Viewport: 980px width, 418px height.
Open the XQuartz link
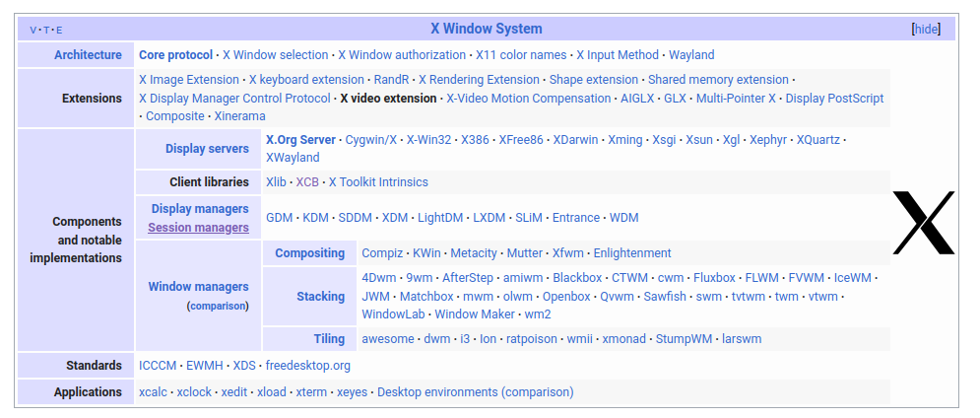(x=818, y=140)
